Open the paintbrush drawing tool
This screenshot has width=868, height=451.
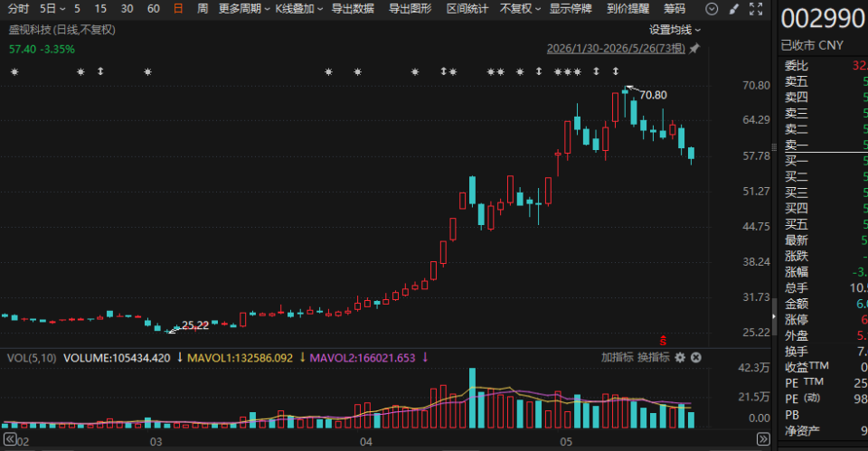point(734,9)
